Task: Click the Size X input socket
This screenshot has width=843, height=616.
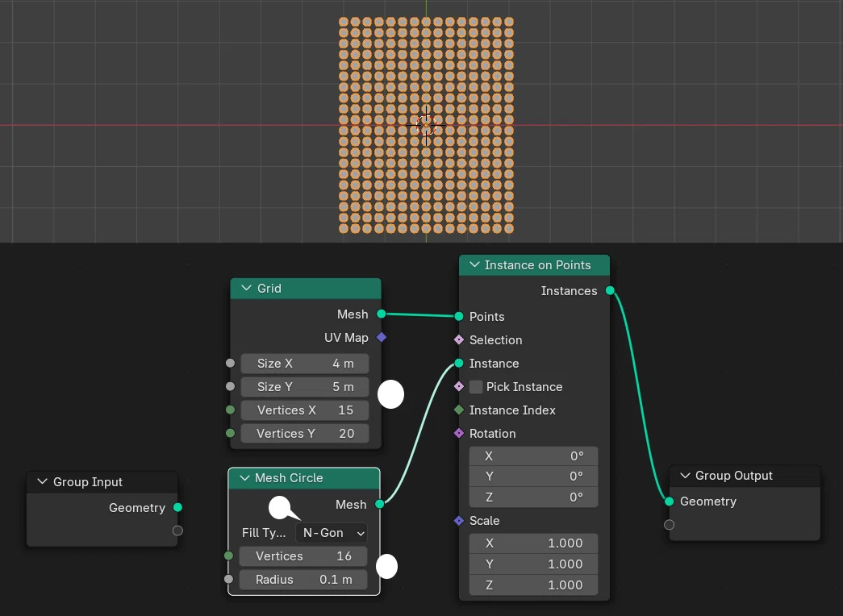Action: tap(230, 364)
